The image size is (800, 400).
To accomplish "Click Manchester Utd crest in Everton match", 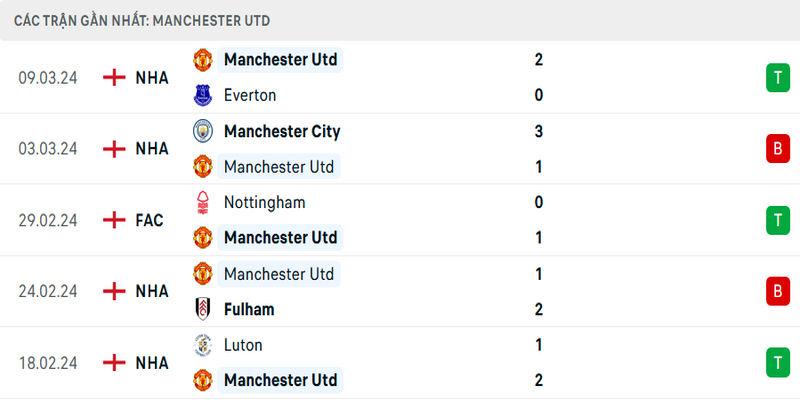I will (x=203, y=60).
